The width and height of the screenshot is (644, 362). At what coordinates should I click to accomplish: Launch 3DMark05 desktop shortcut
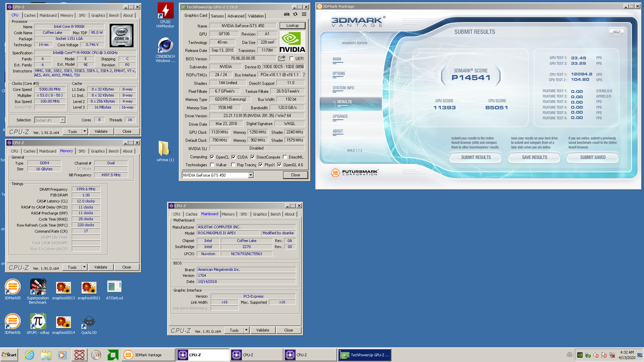(x=12, y=289)
